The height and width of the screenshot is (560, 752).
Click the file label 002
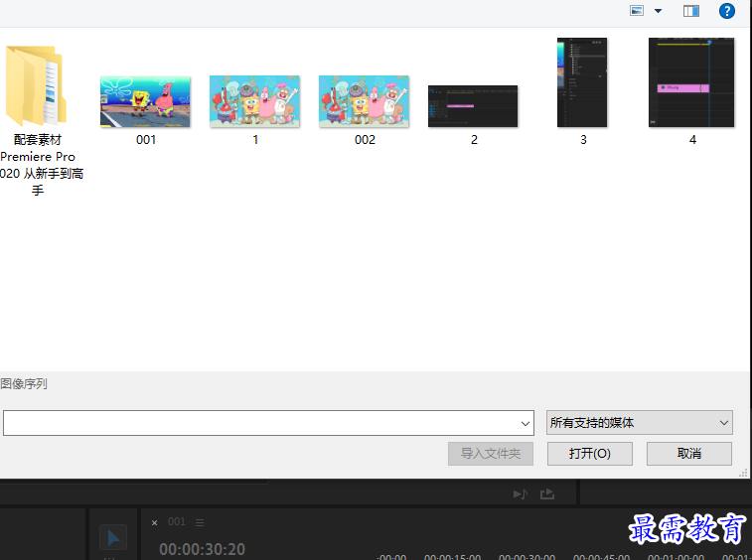365,140
